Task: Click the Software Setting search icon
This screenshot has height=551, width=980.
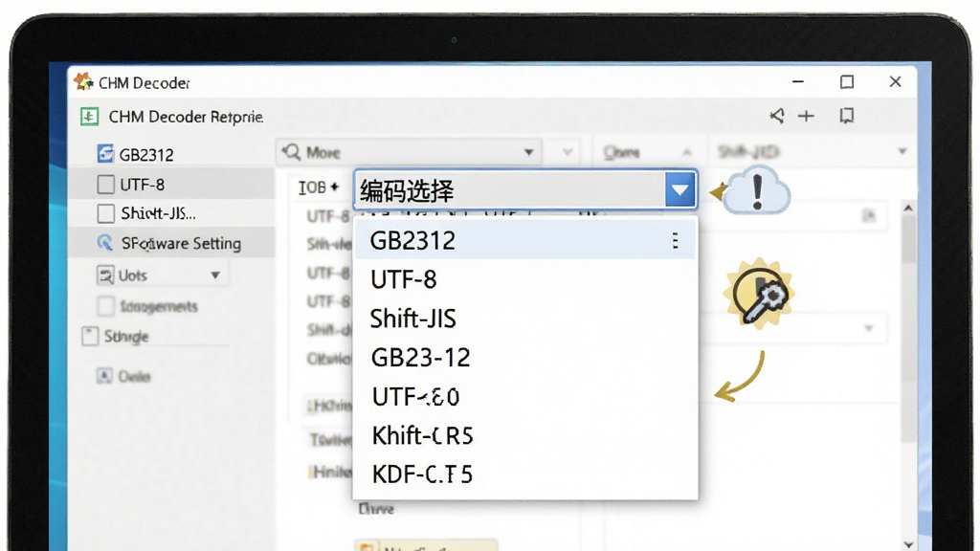Action: point(105,242)
